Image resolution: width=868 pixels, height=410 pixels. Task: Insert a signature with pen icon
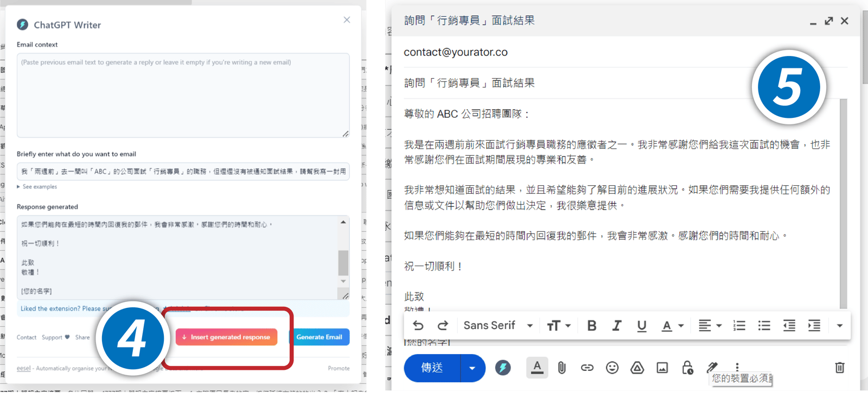(x=712, y=368)
